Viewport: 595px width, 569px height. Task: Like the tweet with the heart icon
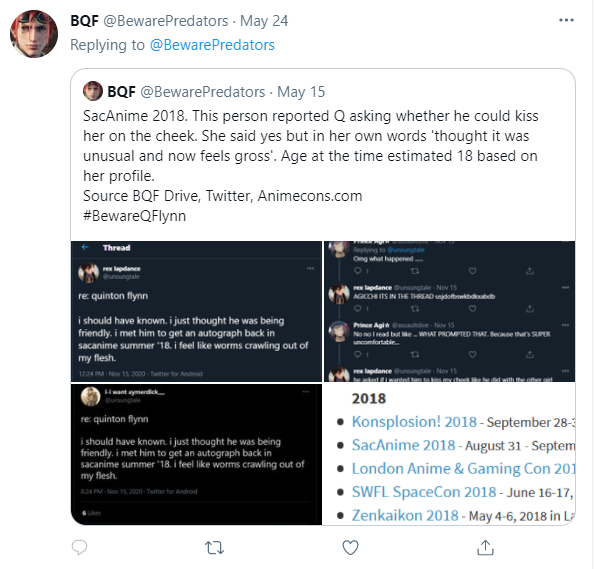350,547
